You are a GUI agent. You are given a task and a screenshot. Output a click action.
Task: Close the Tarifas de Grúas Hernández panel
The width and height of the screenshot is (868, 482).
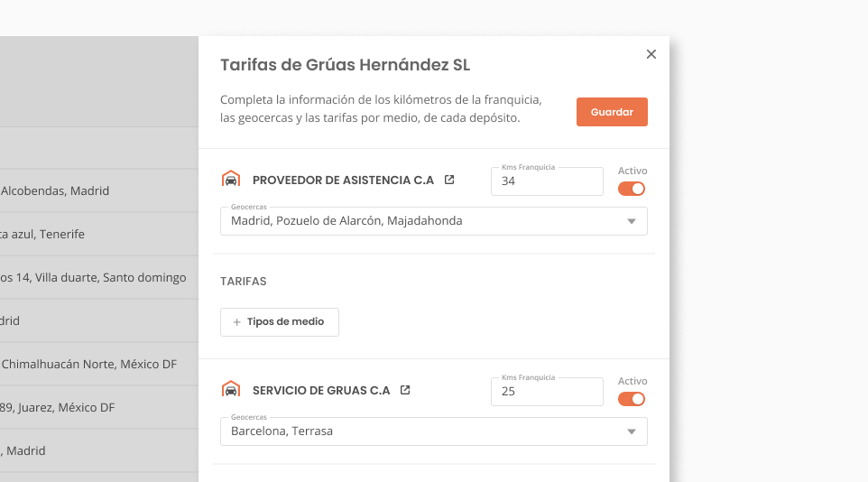(x=651, y=54)
